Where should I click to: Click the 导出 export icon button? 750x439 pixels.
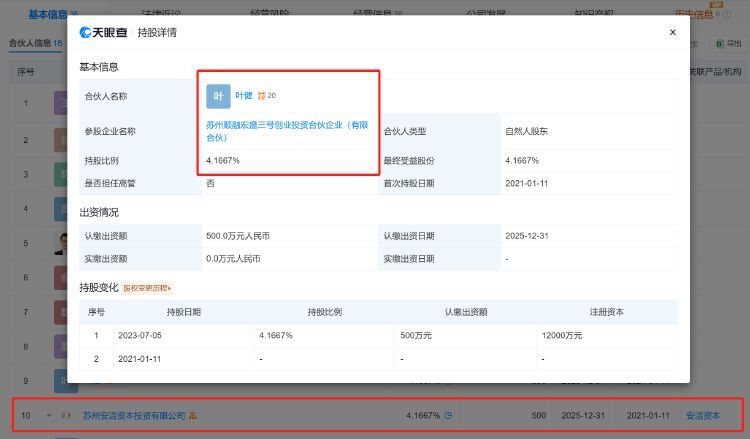[728, 44]
